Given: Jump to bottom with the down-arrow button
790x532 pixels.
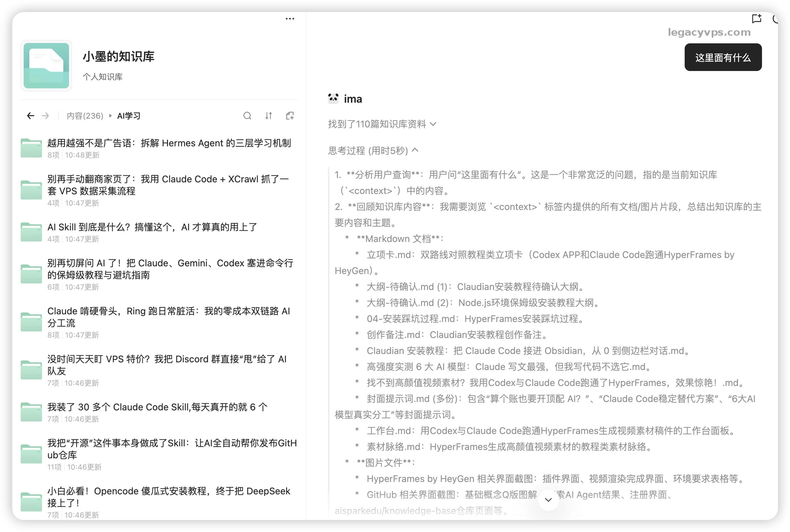Looking at the screenshot, I should coord(548,499).
